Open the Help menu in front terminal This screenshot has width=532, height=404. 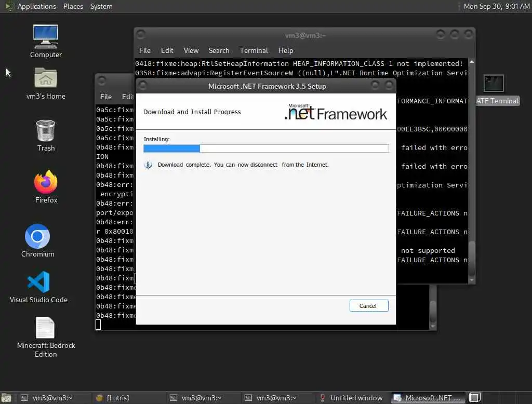(286, 50)
